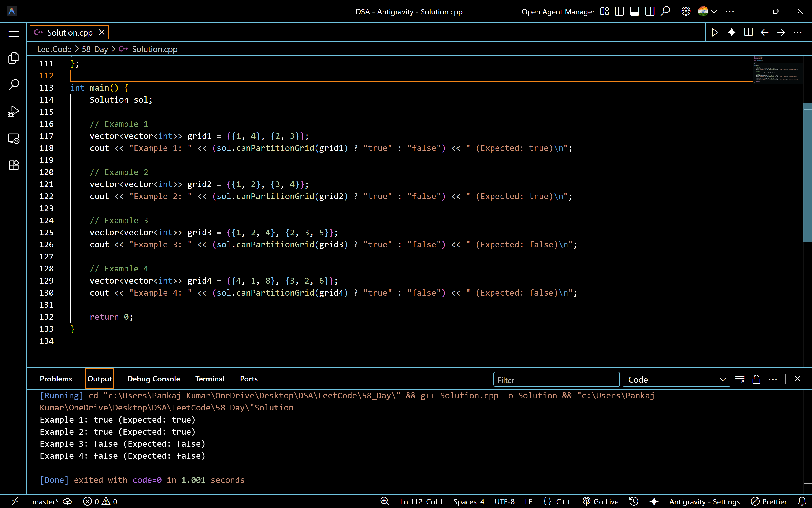The image size is (812, 508).
Task: Switch to the Terminal panel tab
Action: [210, 379]
